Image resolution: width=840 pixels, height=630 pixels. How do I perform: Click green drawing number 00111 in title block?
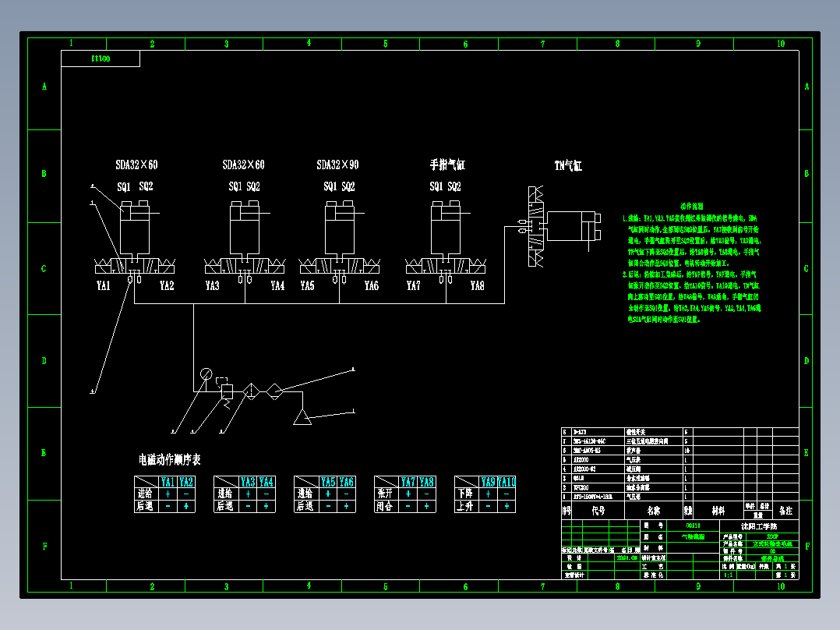click(x=693, y=526)
